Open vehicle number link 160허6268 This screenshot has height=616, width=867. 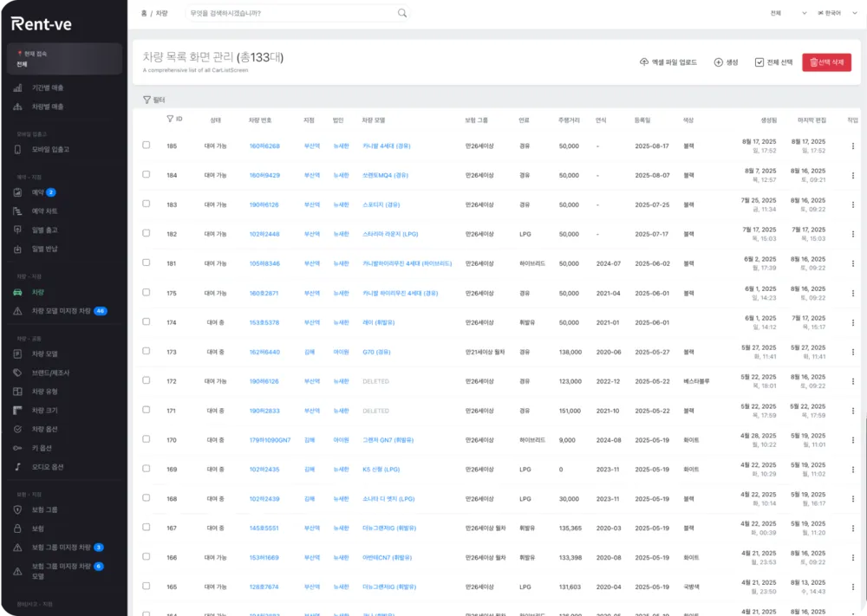(x=264, y=146)
